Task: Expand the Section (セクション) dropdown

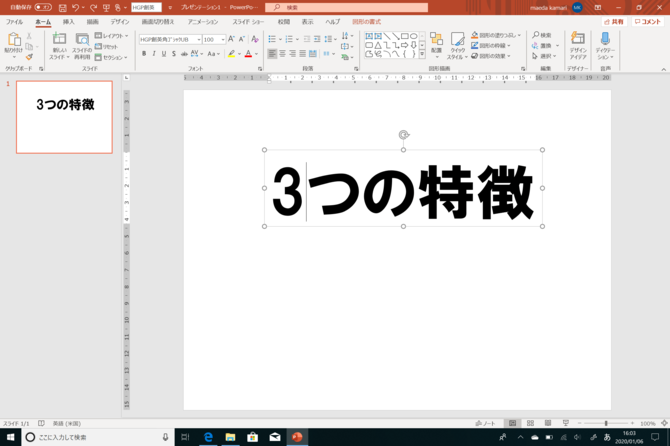Action: coord(111,57)
